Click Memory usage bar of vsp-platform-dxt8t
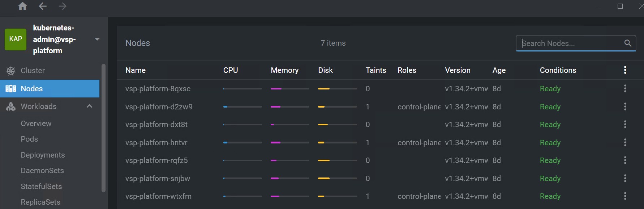This screenshot has height=209, width=644. tap(290, 124)
